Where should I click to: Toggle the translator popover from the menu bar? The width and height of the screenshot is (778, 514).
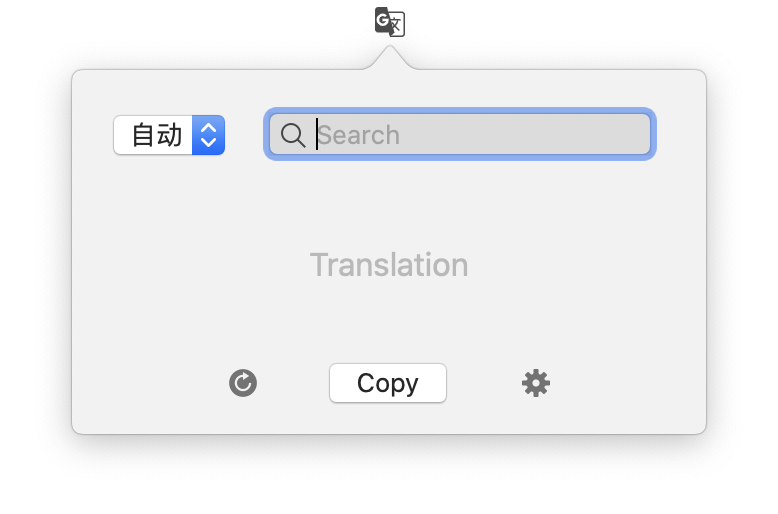pyautogui.click(x=389, y=21)
